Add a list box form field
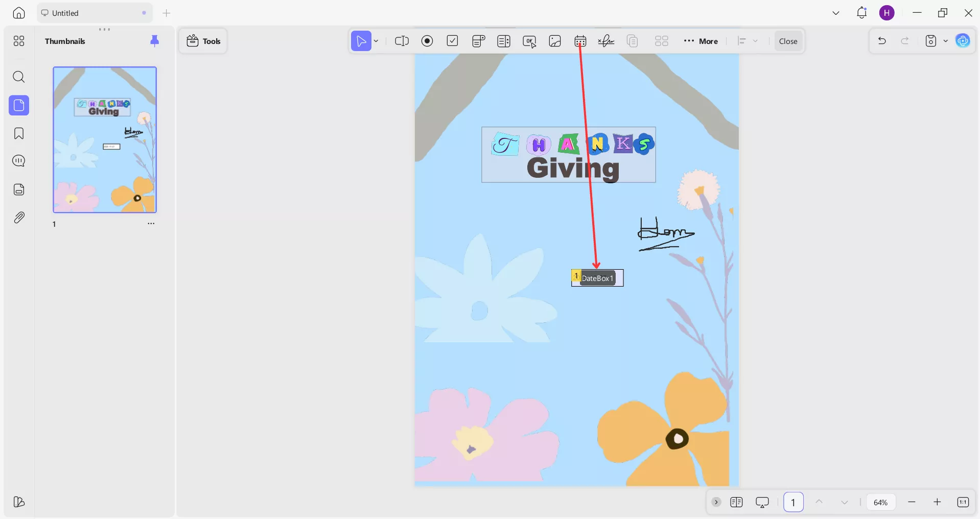 click(x=504, y=41)
